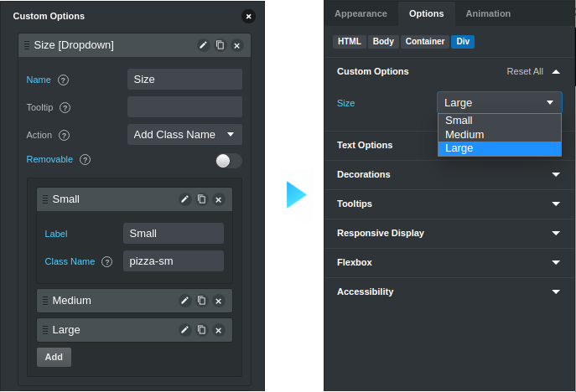This screenshot has height=392, width=576.
Task: Edit the Size [Dropdown] option
Action: point(203,45)
